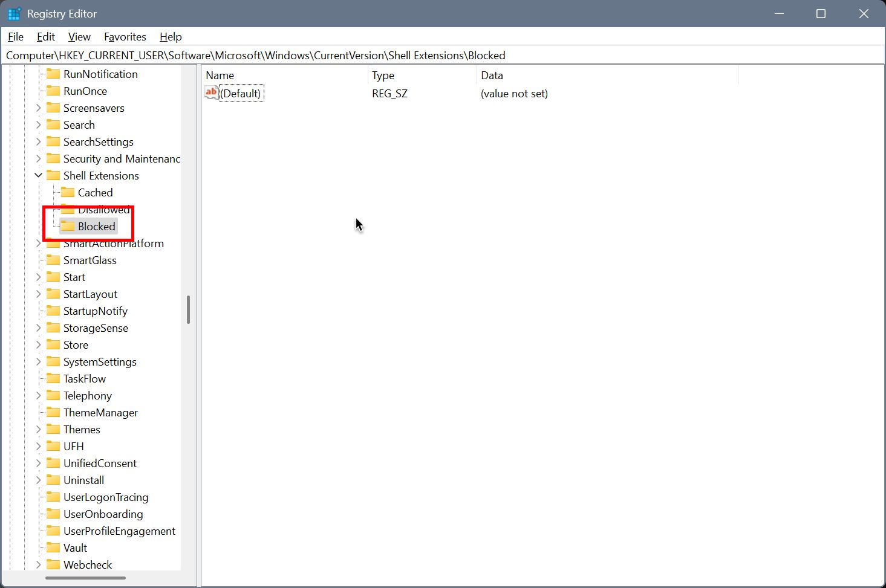Image resolution: width=886 pixels, height=588 pixels.
Task: Click the RunOnce folder icon
Action: (x=53, y=91)
